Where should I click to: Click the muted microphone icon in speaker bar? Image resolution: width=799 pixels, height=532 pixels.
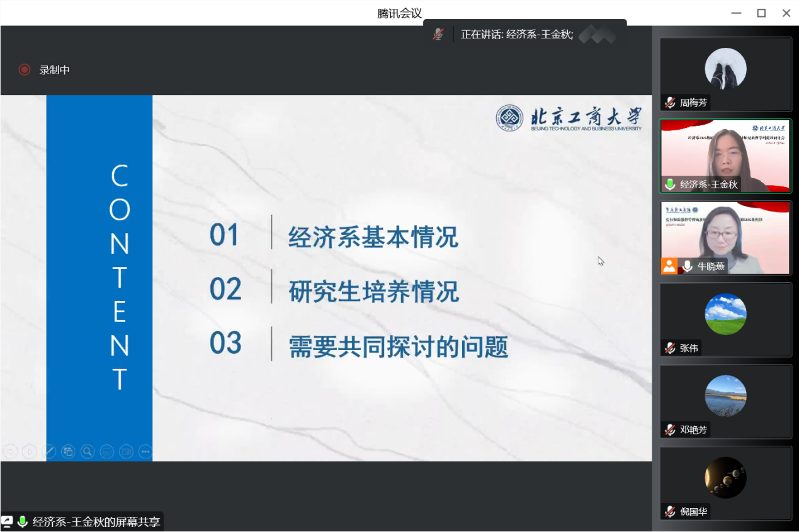pos(438,35)
